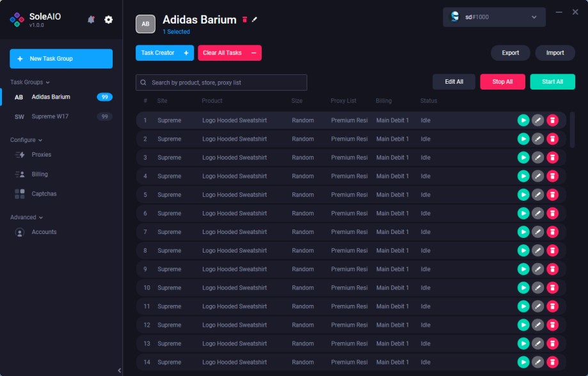Start task 3 with its play icon
Screen dimensions: 588x376
523,157
